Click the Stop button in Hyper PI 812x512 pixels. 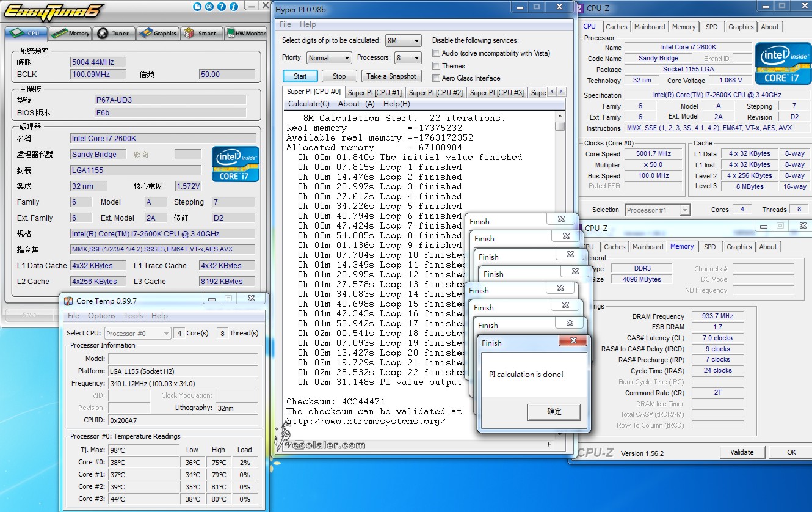tap(339, 76)
